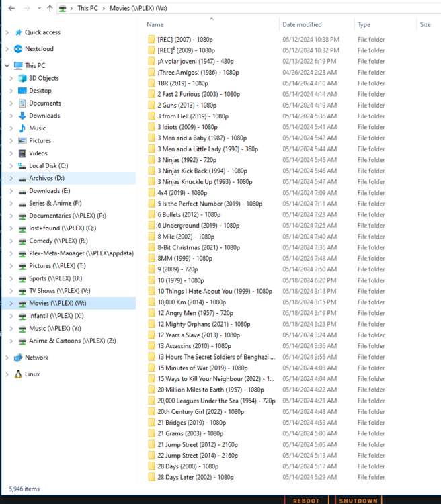The width and height of the screenshot is (441, 504).
Task: Click the Series & Anime (F:) drive icon
Action: 22,204
